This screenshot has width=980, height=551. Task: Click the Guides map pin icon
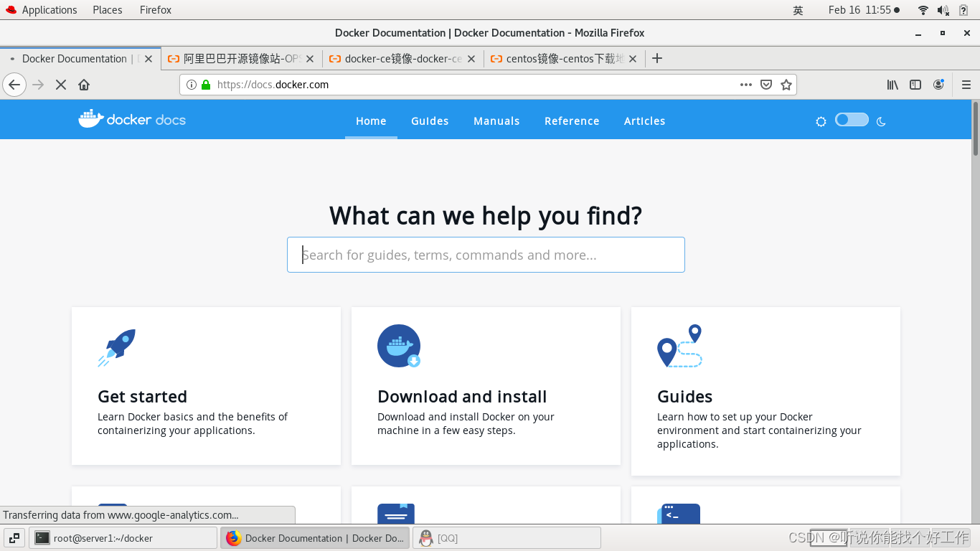pyautogui.click(x=679, y=346)
